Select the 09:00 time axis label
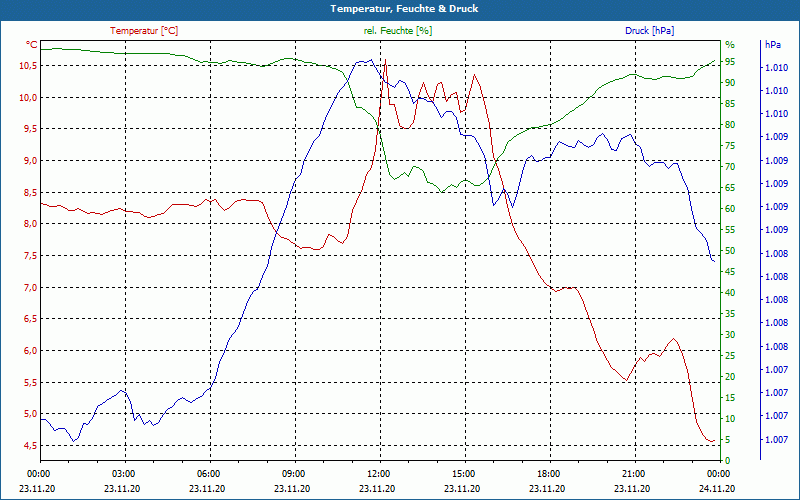This screenshot has width=800, height=500. tap(293, 474)
